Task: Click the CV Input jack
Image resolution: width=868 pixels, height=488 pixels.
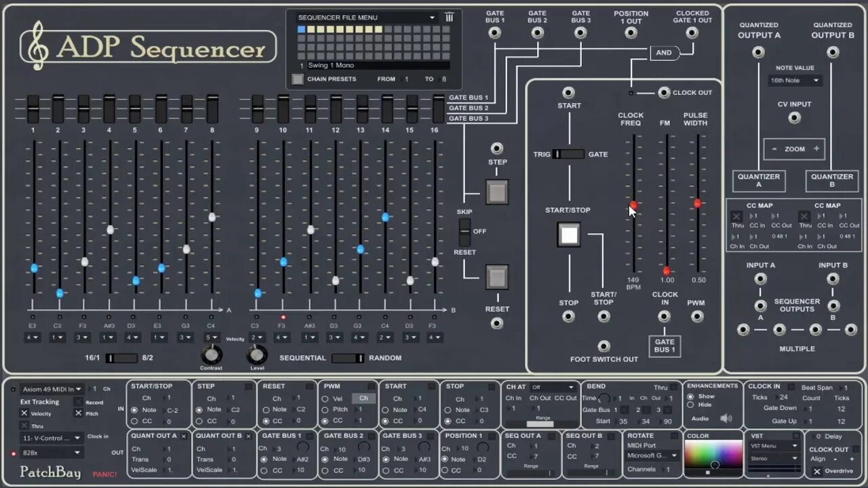Action: (x=794, y=118)
